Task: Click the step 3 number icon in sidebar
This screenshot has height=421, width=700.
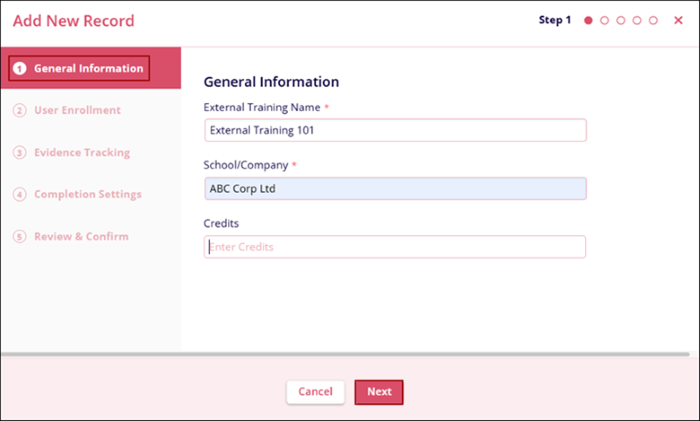Action: (x=19, y=153)
